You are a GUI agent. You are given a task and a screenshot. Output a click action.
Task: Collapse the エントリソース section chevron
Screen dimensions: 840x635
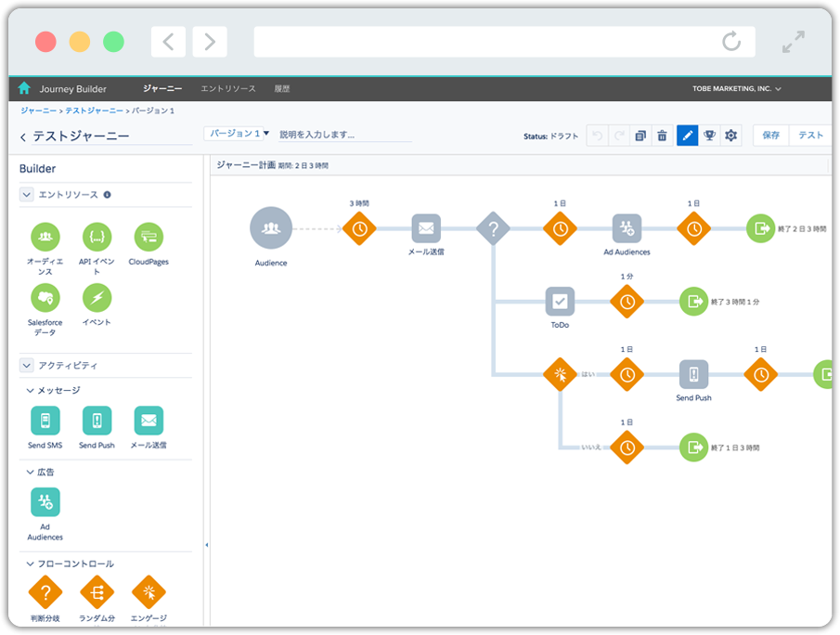[x=27, y=195]
